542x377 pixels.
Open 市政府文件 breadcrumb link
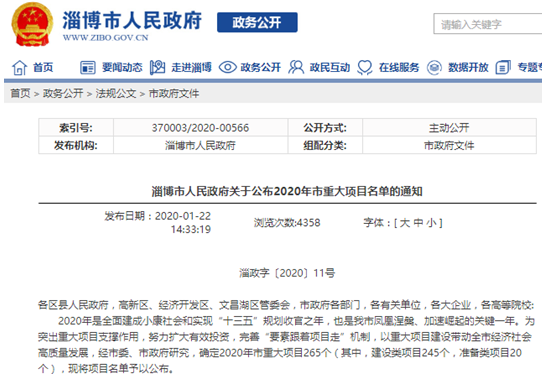click(x=174, y=93)
